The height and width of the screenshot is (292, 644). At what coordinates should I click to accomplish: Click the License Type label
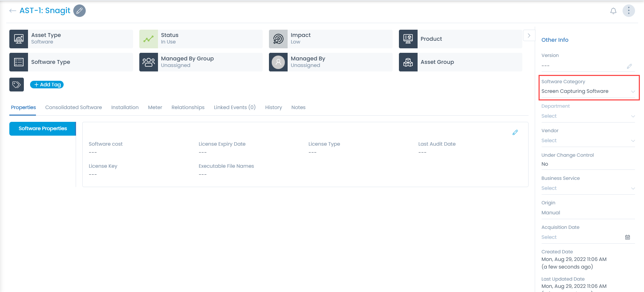tap(324, 144)
